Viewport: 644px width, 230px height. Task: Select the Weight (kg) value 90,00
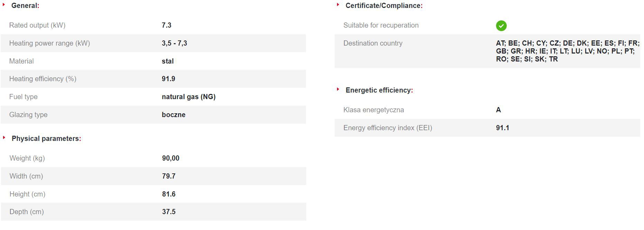tap(170, 158)
